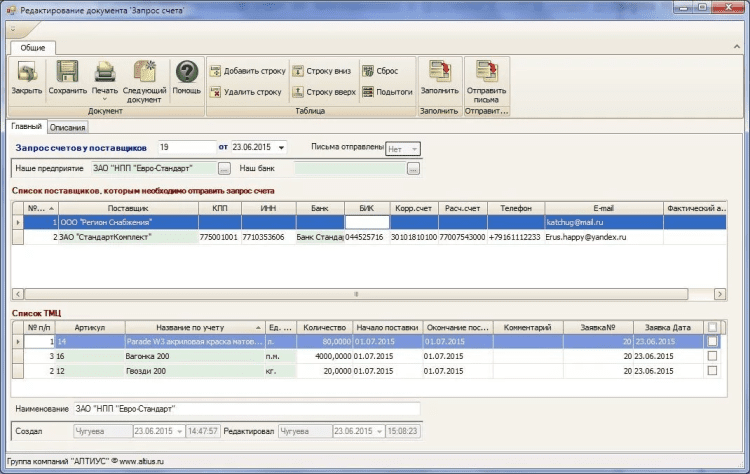The height and width of the screenshot is (474, 750).
Task: Toggle checkbox in Вагонка 200 row
Action: [712, 356]
